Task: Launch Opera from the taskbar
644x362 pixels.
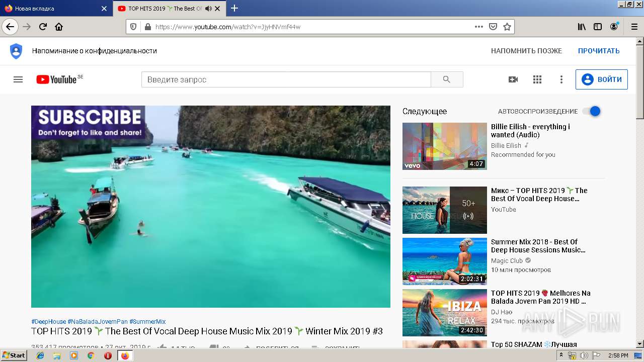Action: pyautogui.click(x=108, y=355)
